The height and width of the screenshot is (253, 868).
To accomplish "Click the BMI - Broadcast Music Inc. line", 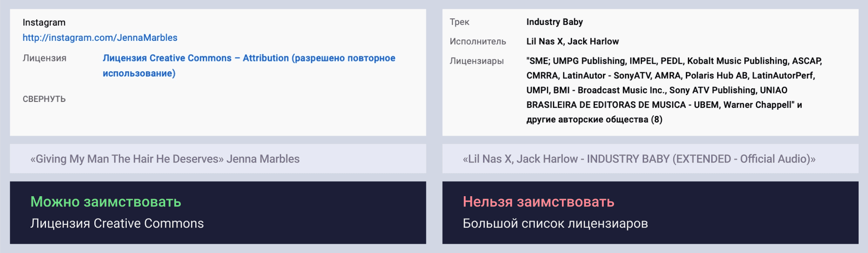I will click(x=656, y=90).
